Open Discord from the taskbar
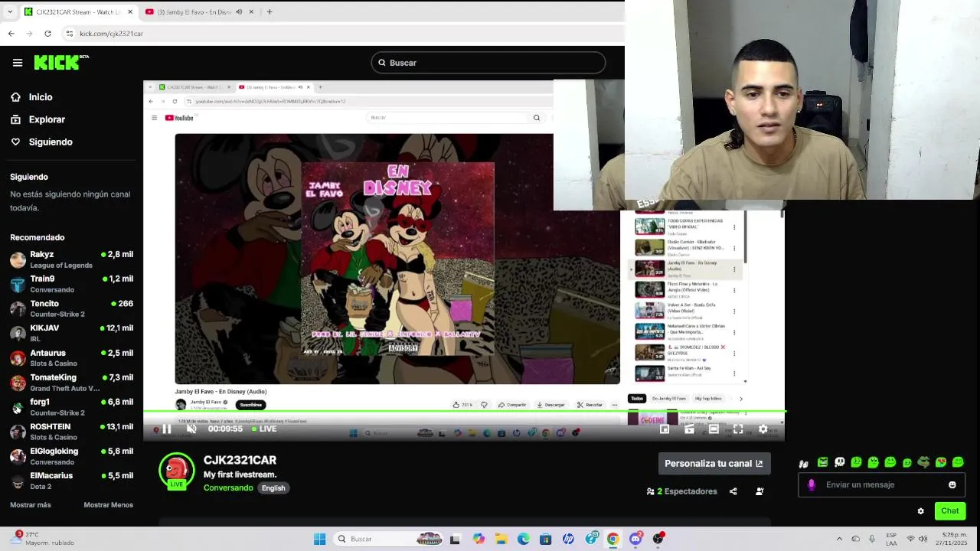Viewport: 980px width, 551px height. 635,539
